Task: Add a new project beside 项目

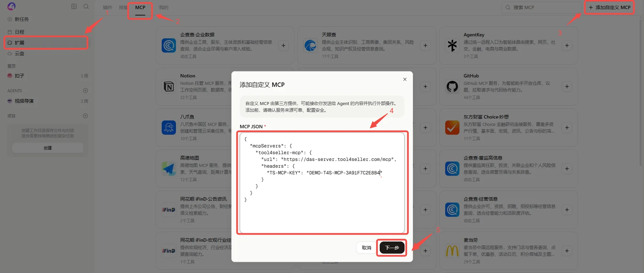Action: click(85, 116)
